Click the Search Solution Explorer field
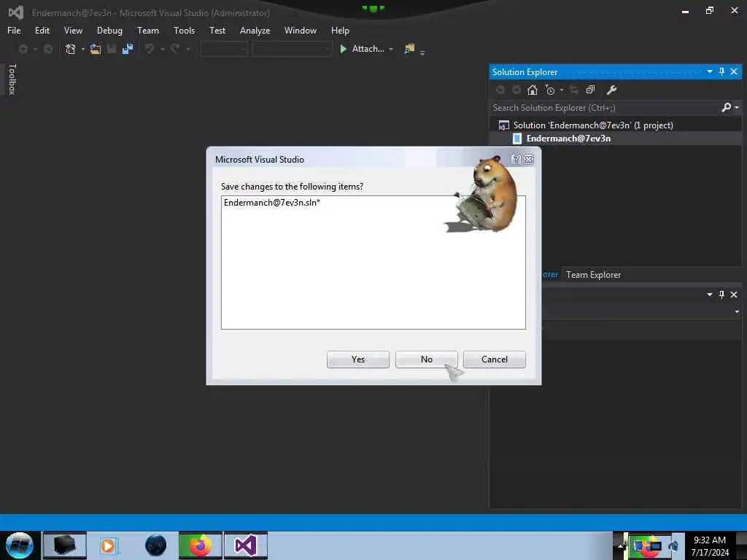747x560 pixels. pos(605,108)
